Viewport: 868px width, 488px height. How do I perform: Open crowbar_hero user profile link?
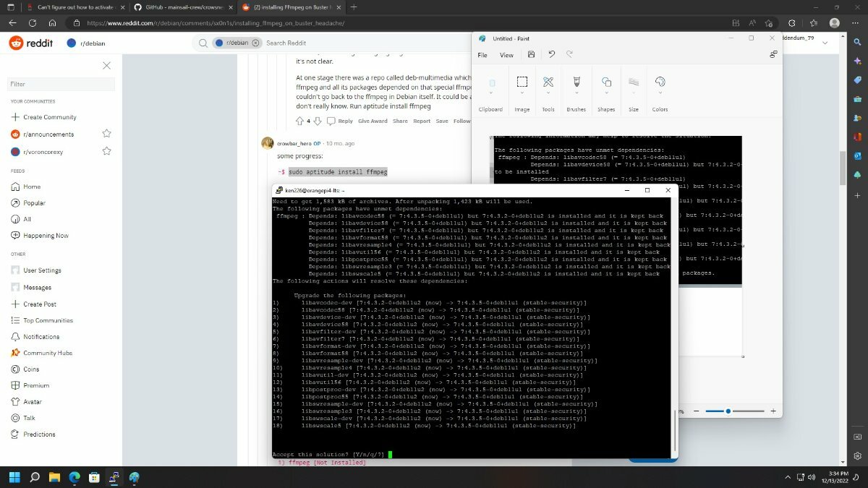[294, 143]
